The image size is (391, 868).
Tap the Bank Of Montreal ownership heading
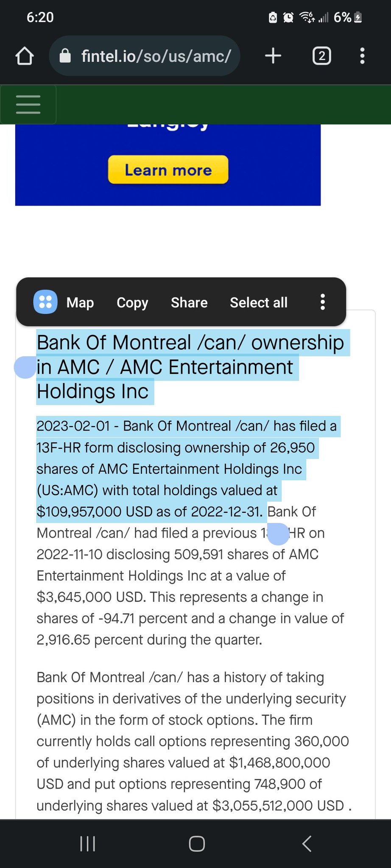tap(190, 367)
